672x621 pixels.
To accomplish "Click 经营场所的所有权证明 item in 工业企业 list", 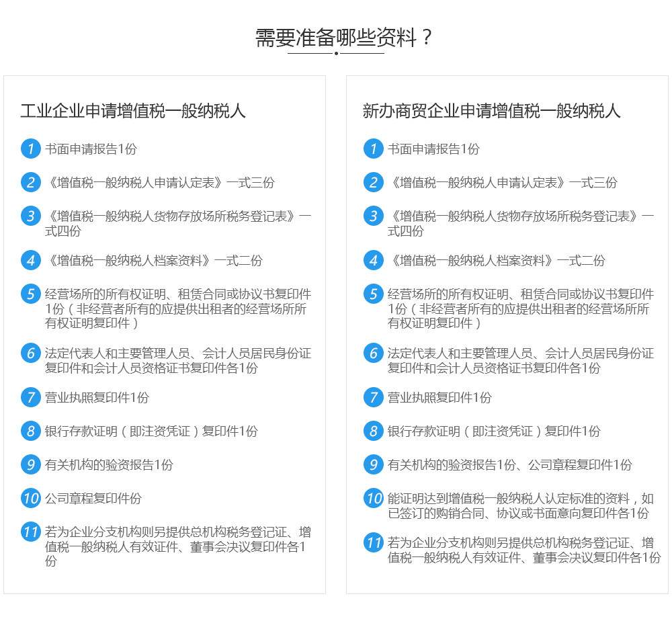I will click(x=178, y=308).
